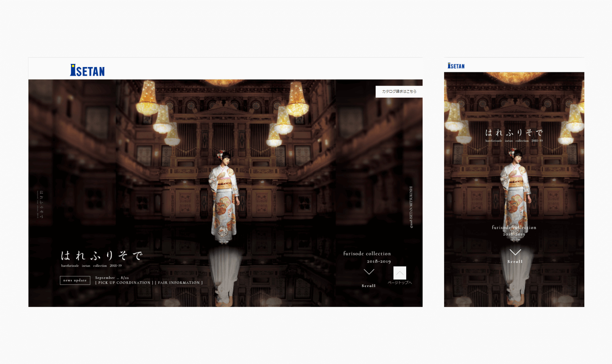Click the white page-top arrow icon
612x364 pixels.
coord(400,273)
